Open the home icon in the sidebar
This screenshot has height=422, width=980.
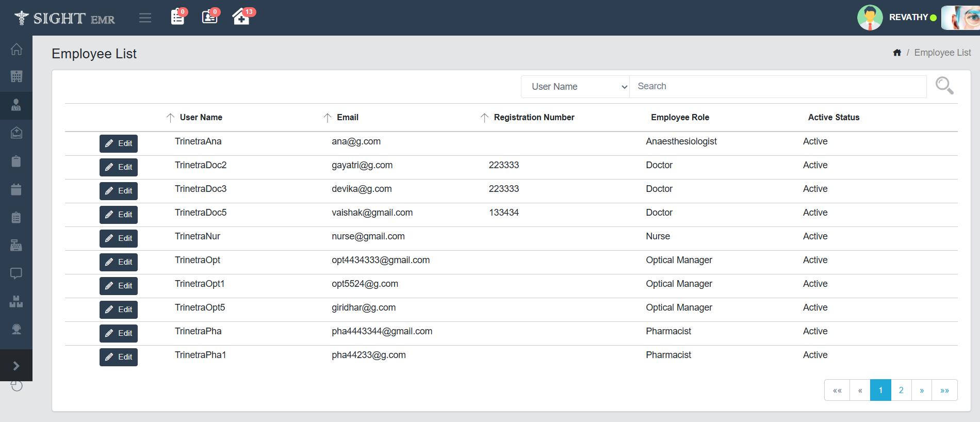tap(16, 49)
